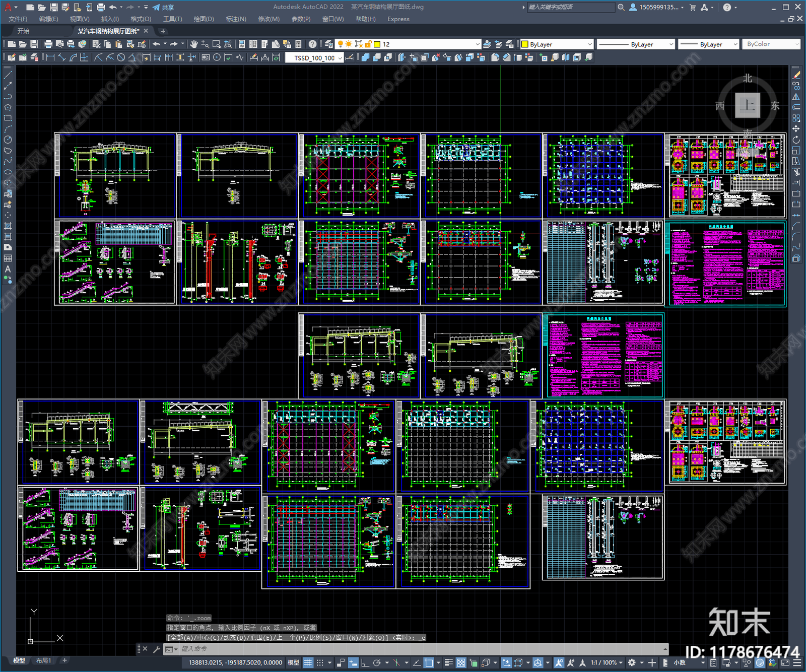Click the 模型 model space button in status bar
Image resolution: width=806 pixels, height=672 pixels.
(293, 662)
